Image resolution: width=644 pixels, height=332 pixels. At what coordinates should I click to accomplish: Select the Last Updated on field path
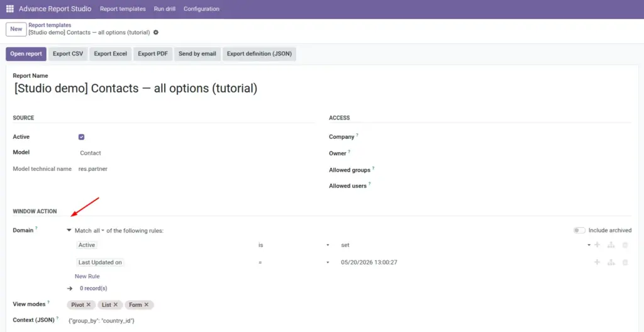pyautogui.click(x=100, y=262)
